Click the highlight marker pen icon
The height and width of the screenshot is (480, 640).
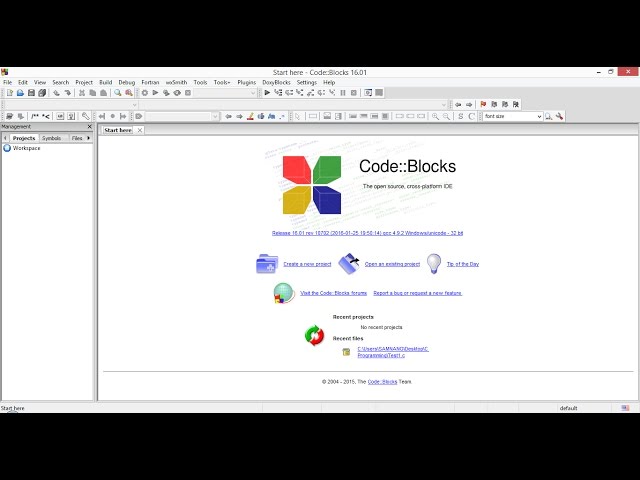click(250, 116)
